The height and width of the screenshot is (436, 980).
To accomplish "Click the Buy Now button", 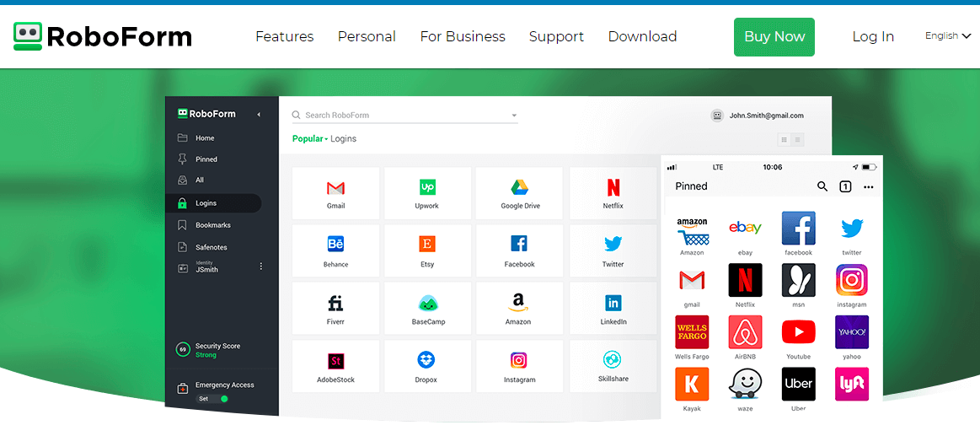I will pos(774,37).
